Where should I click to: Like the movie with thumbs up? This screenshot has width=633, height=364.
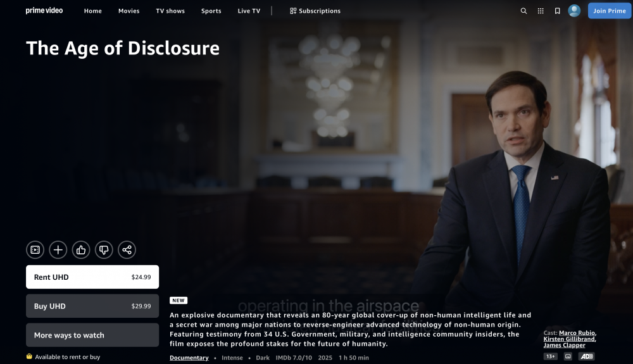coord(81,250)
